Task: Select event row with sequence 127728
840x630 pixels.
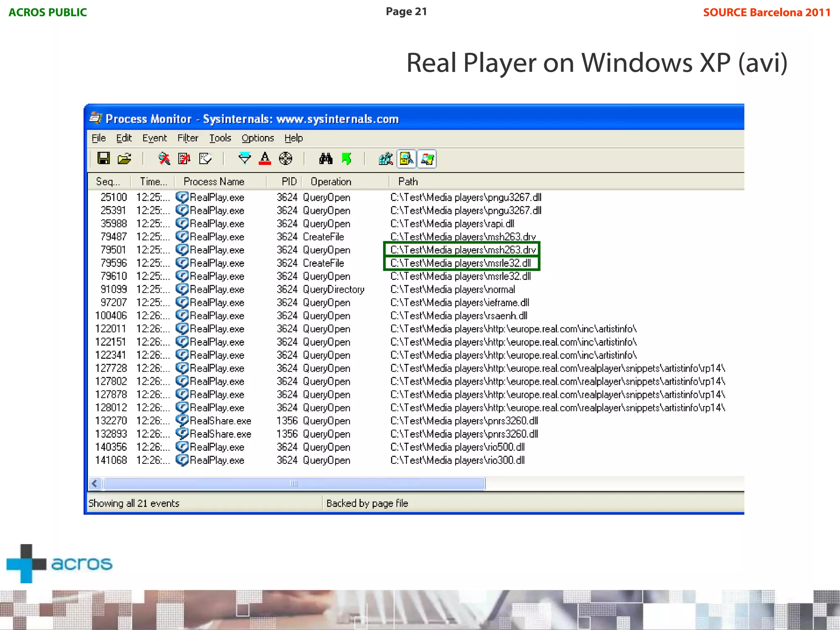Action: pos(416,368)
